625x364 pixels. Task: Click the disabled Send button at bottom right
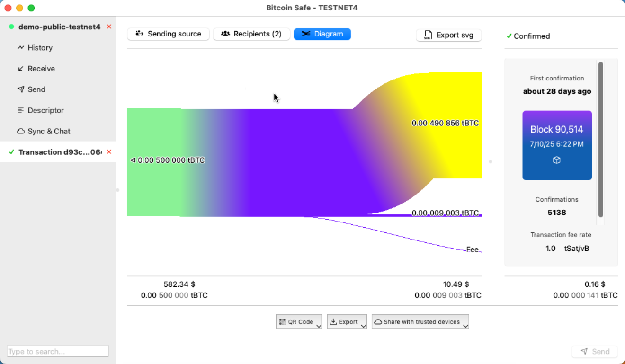(595, 352)
